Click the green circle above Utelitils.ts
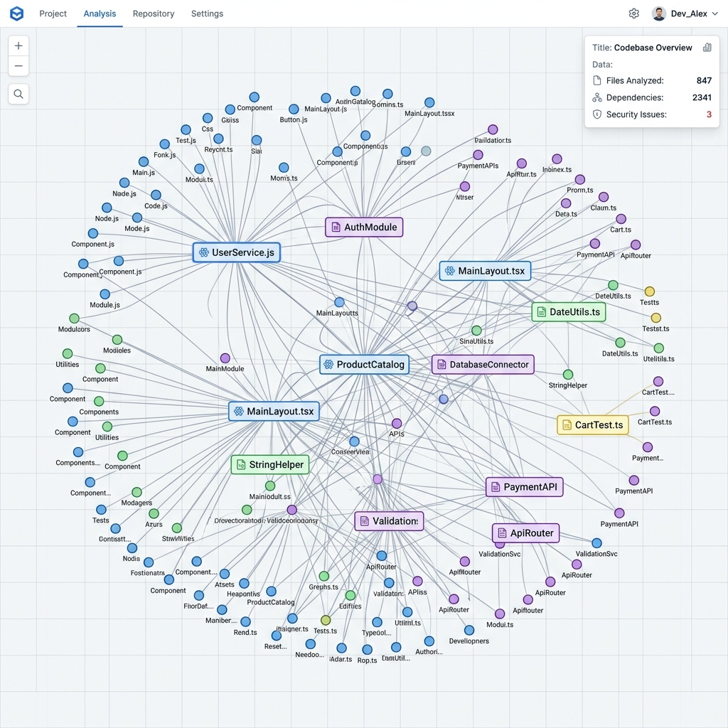The width and height of the screenshot is (728, 728). [x=659, y=348]
